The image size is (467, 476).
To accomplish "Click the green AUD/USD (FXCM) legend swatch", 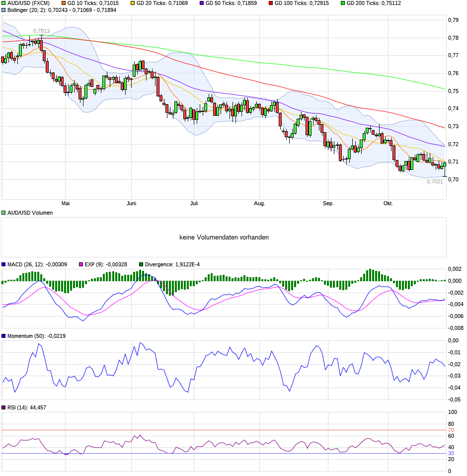I will pyautogui.click(x=3, y=3).
